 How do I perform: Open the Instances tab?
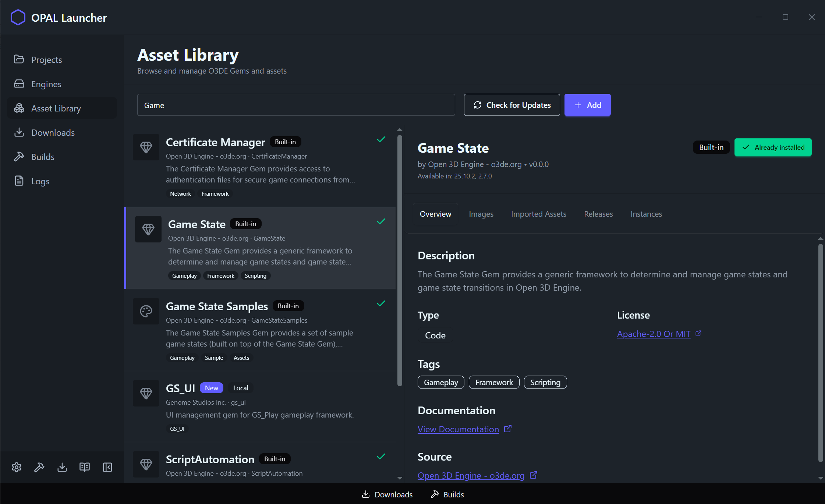click(x=646, y=214)
